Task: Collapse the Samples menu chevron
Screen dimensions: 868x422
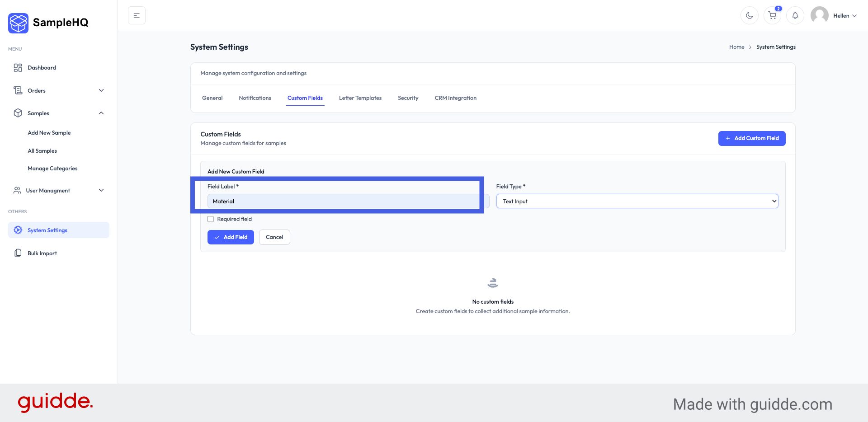Action: click(x=101, y=113)
